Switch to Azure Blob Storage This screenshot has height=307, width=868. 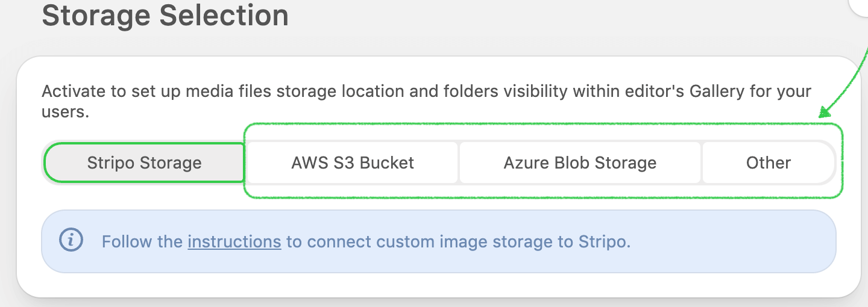[580, 163]
